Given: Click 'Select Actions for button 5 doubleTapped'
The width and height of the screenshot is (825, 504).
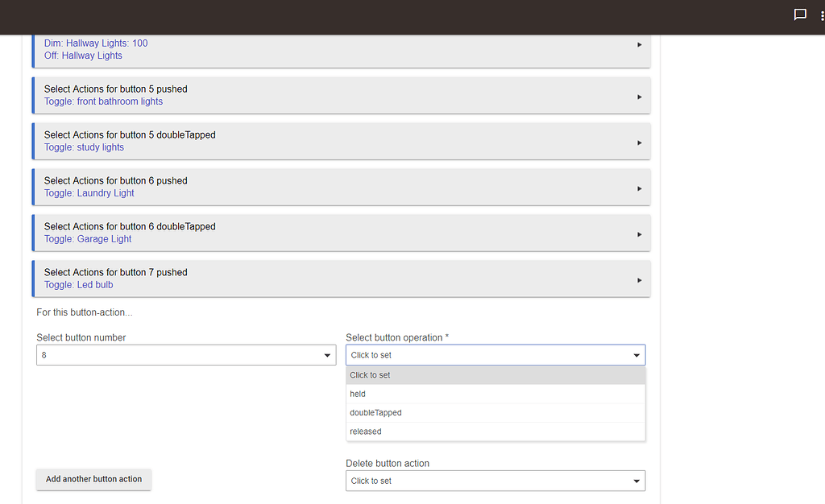Looking at the screenshot, I should pos(130,135).
